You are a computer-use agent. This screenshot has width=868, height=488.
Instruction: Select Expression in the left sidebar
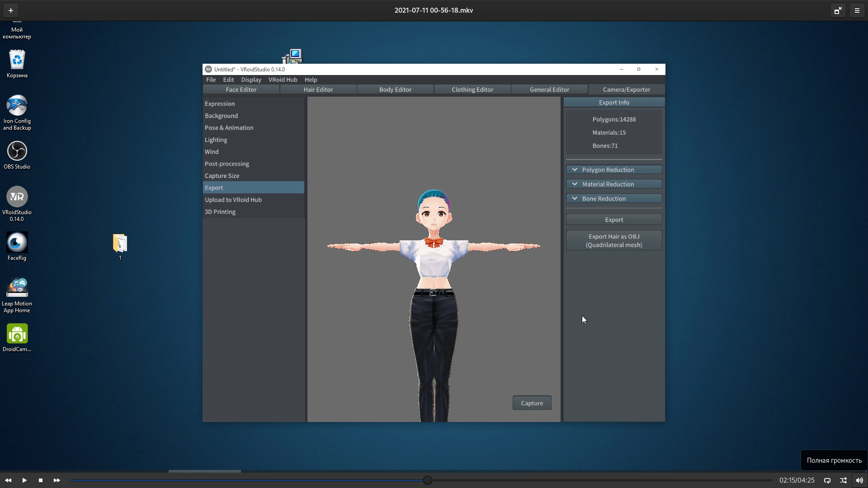254,103
